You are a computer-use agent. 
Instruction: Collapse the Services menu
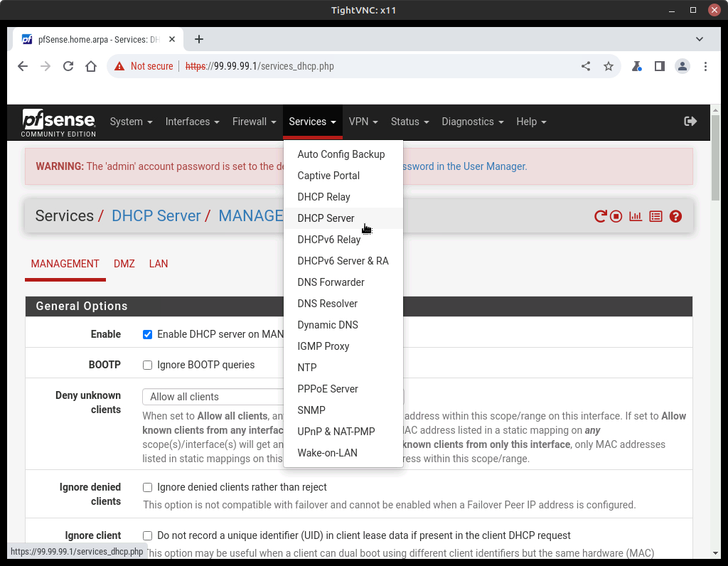313,122
